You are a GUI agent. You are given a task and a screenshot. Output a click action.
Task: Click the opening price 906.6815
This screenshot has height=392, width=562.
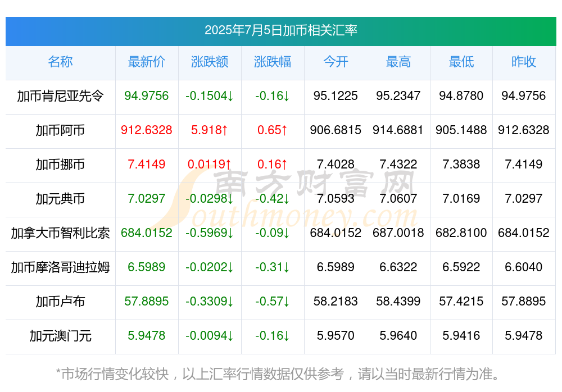pyautogui.click(x=336, y=130)
